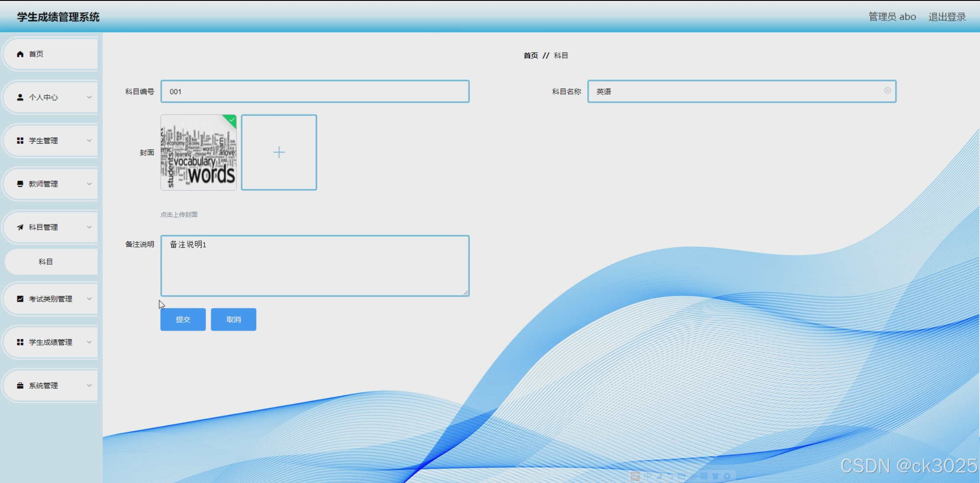Image resolution: width=980 pixels, height=483 pixels.
Task: Click the person icon for 个人中心
Action: click(x=20, y=97)
